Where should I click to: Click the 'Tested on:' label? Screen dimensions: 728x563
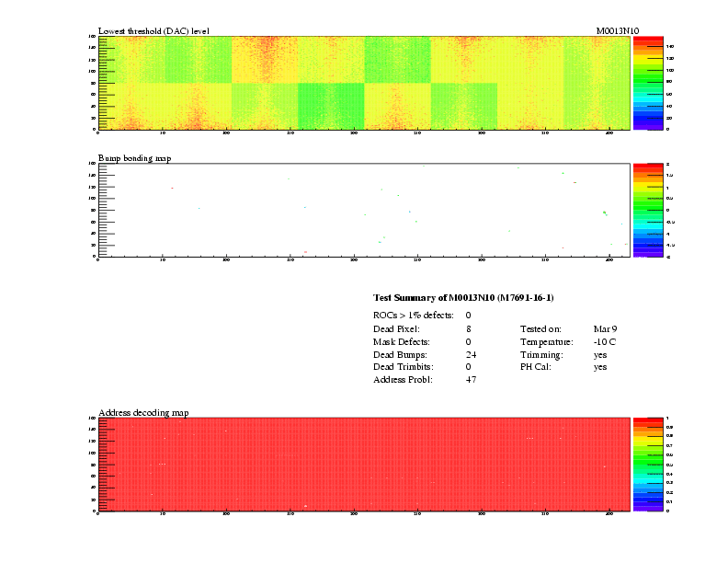point(540,329)
